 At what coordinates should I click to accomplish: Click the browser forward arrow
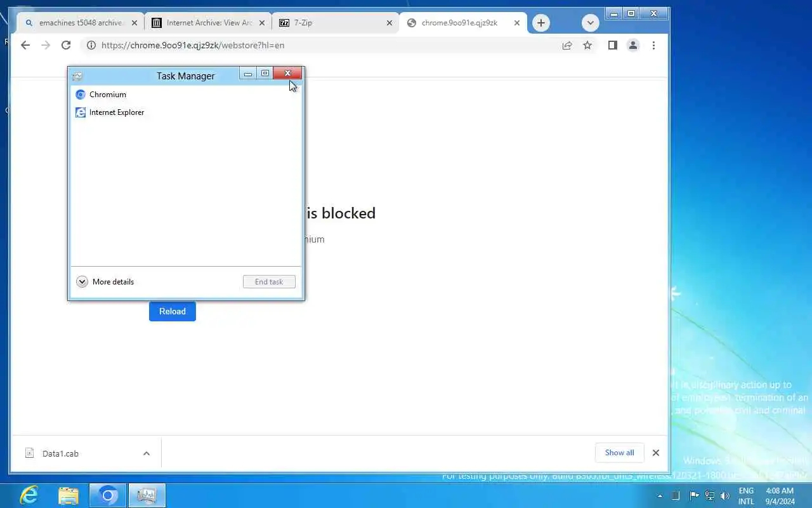(x=46, y=45)
